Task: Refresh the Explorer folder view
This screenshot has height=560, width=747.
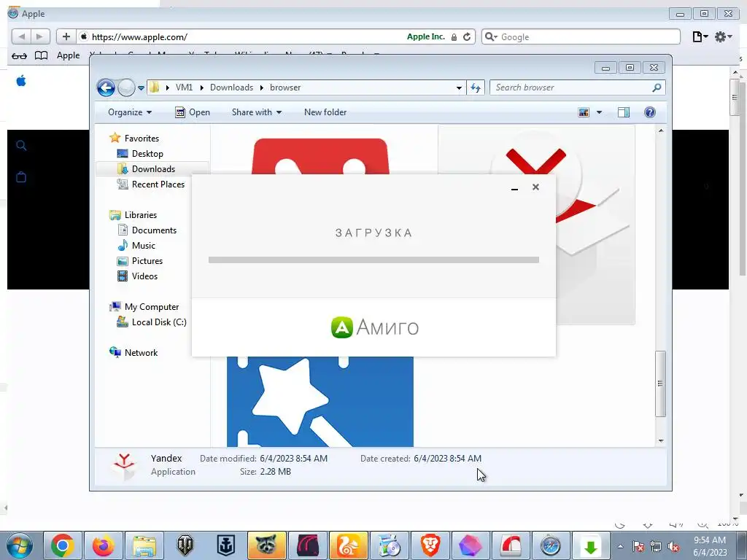Action: [x=476, y=87]
